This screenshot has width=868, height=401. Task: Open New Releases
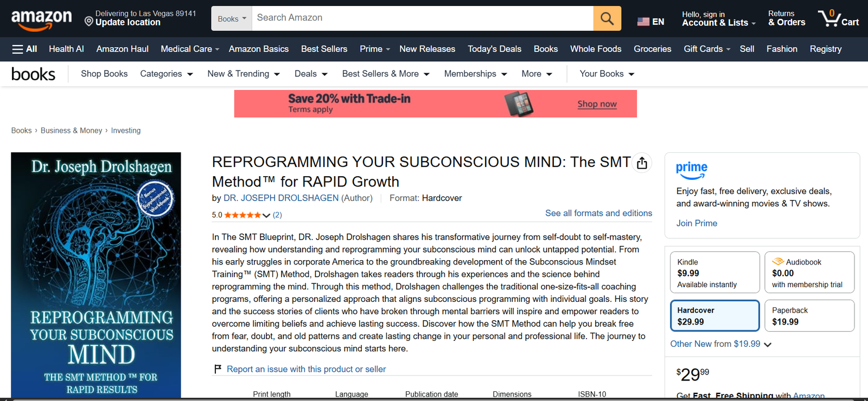427,49
